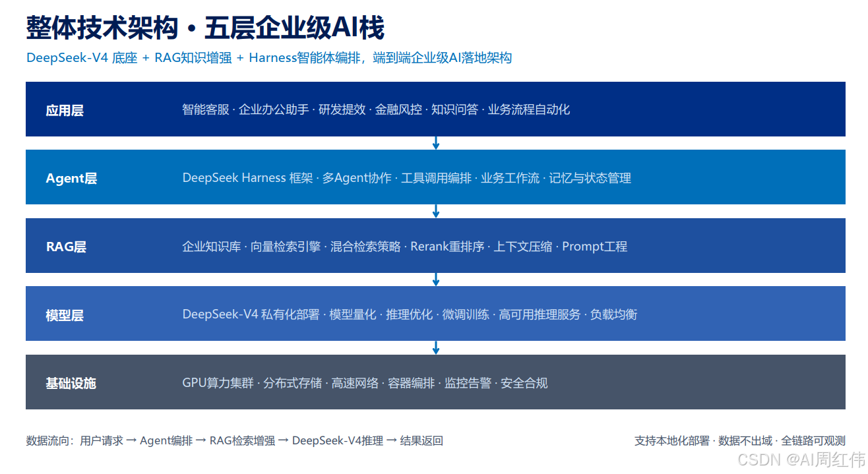Click 向量检索引擎 in the RAG layer
Viewport: 868px width, 474px height.
pyautogui.click(x=286, y=247)
